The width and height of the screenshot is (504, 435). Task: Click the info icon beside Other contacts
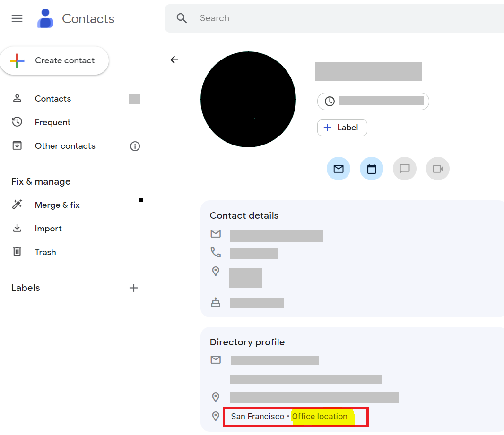(x=135, y=146)
